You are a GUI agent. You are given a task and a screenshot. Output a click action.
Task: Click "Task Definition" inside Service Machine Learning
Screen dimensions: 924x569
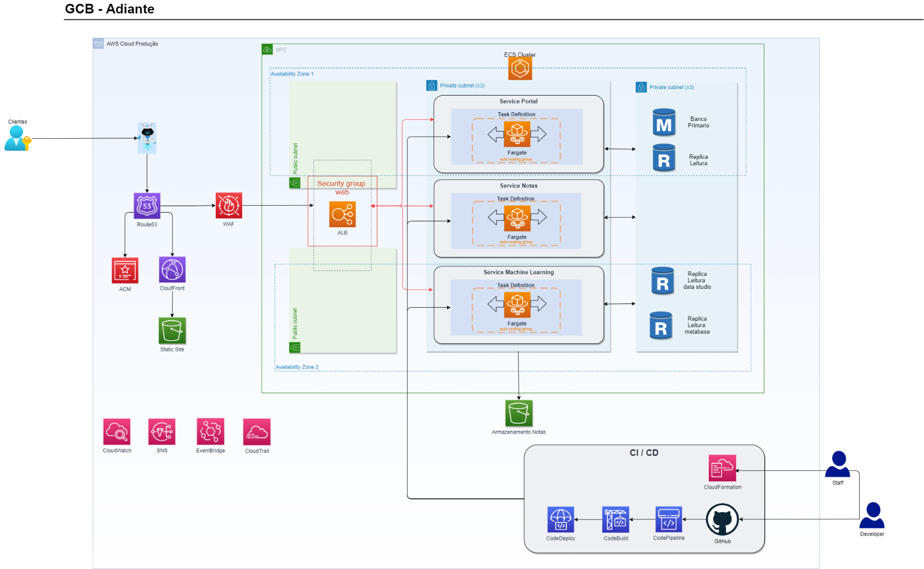tap(516, 285)
